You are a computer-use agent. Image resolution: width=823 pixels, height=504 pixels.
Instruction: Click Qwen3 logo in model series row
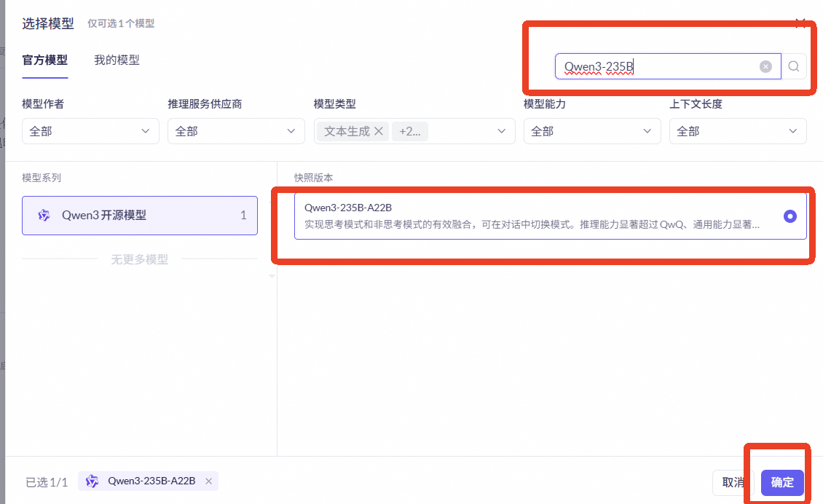44,216
